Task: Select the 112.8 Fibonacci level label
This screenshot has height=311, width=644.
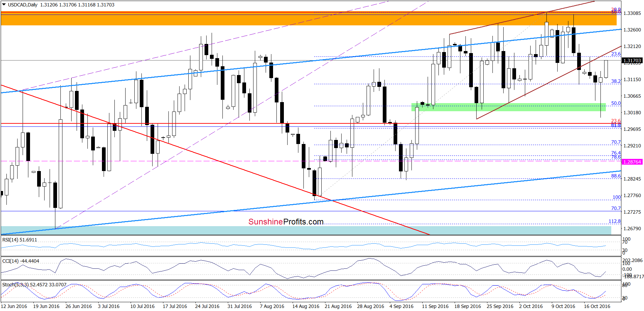Action: click(x=615, y=221)
